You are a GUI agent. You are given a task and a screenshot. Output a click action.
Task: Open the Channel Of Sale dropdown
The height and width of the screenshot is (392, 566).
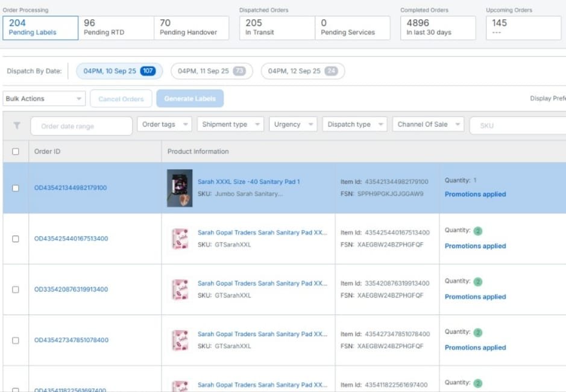point(427,125)
